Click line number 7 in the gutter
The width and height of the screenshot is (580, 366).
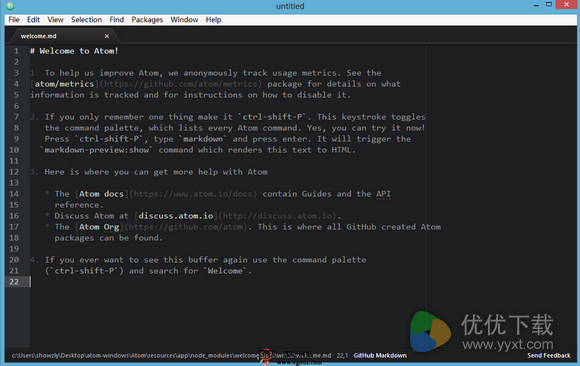tap(16, 117)
